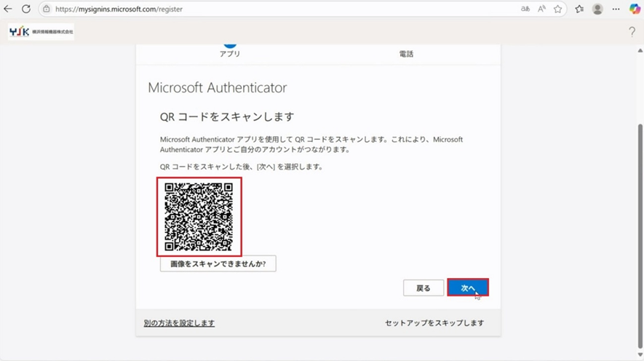Viewport: 644px width, 361px height.
Task: Open browser settings and more menu
Action: click(616, 9)
